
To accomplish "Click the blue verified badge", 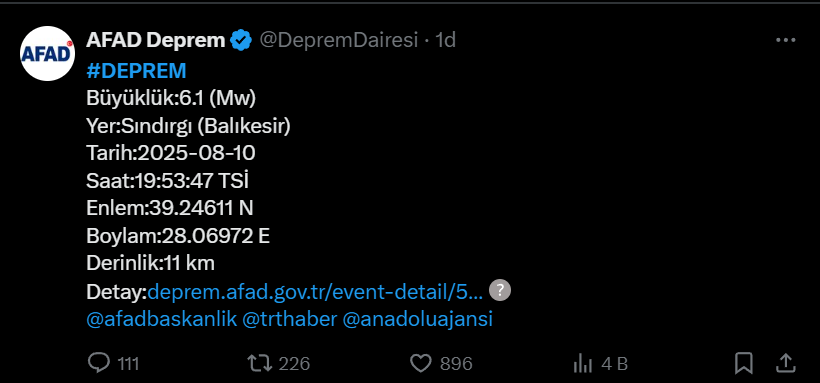I will [241, 40].
